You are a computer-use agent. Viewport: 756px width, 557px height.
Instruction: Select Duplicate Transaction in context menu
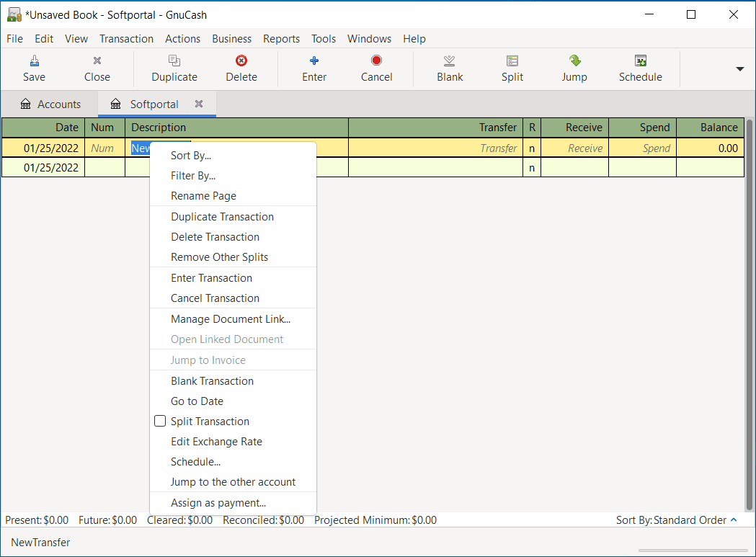point(233,216)
